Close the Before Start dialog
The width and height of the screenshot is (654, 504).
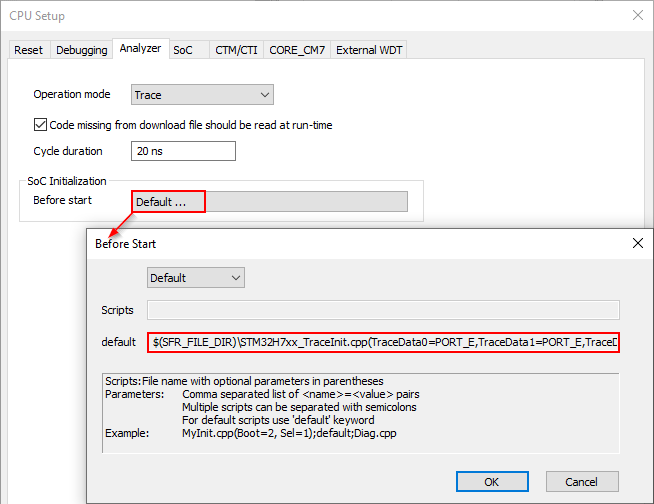point(637,243)
